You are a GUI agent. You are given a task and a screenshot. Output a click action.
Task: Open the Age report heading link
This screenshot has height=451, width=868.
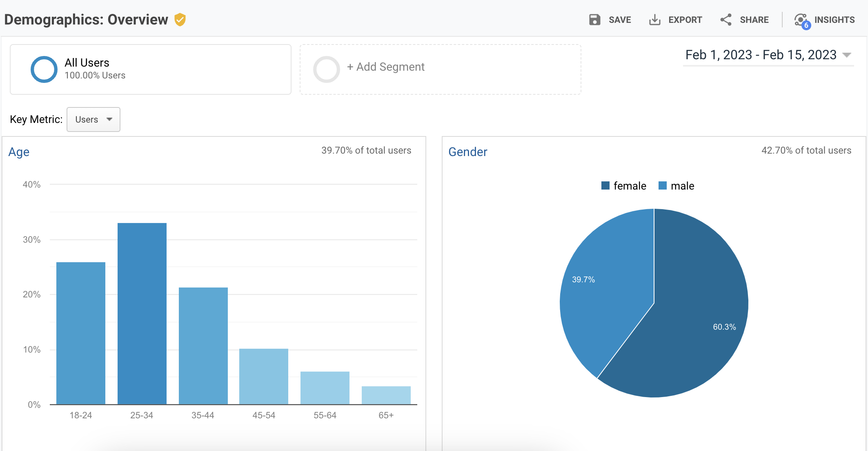tap(19, 152)
